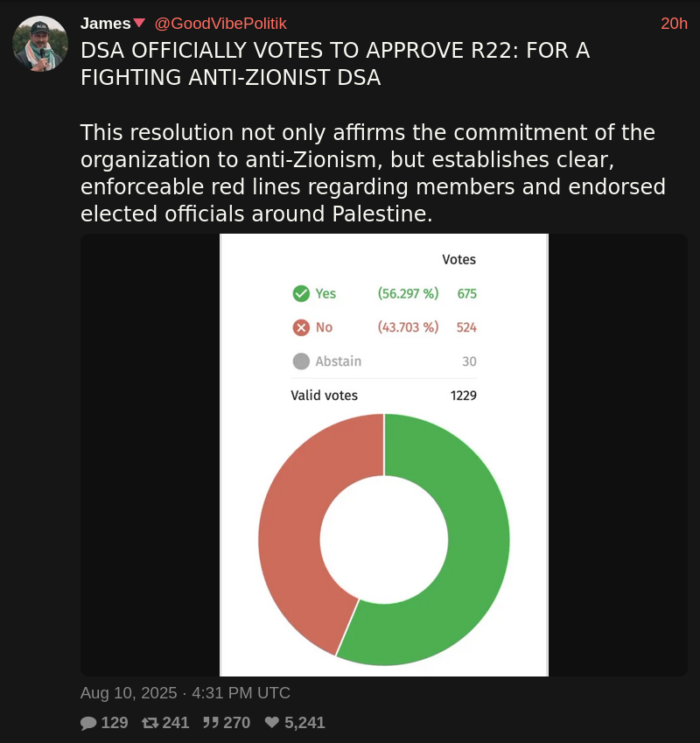
Task: Click the heart likes icon
Action: point(272,722)
